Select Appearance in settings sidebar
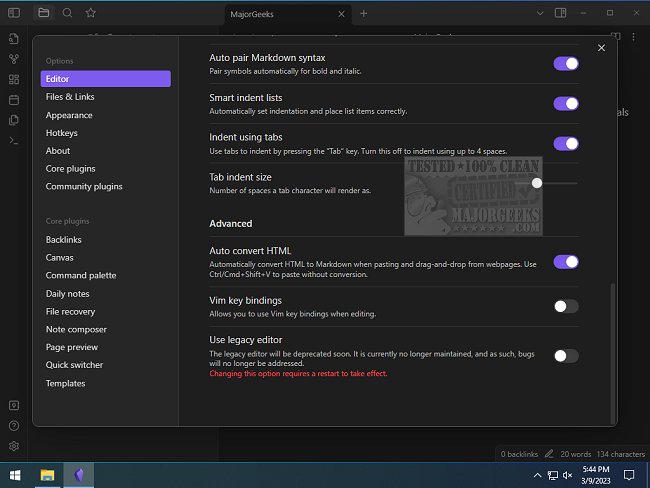Image resolution: width=650 pixels, height=488 pixels. pos(69,115)
